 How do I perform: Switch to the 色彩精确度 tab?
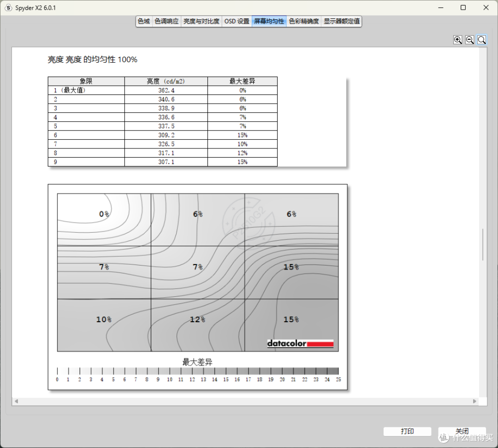tap(303, 21)
